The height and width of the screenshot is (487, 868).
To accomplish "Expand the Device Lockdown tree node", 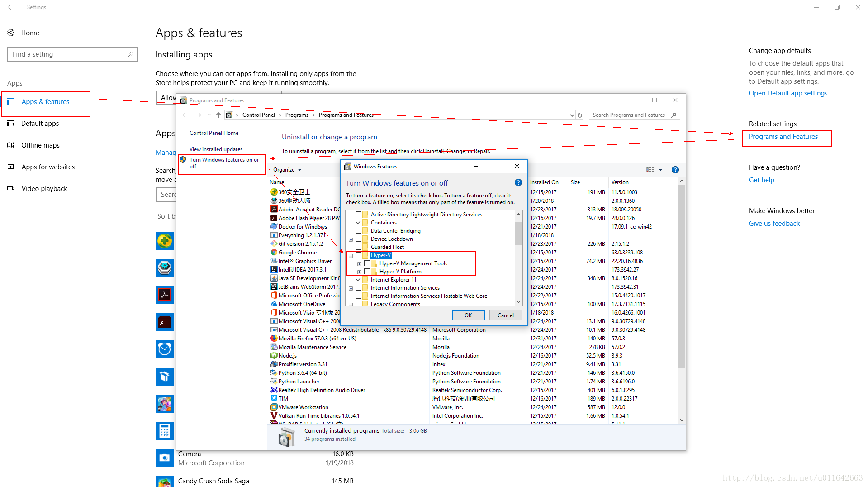I will (x=351, y=239).
